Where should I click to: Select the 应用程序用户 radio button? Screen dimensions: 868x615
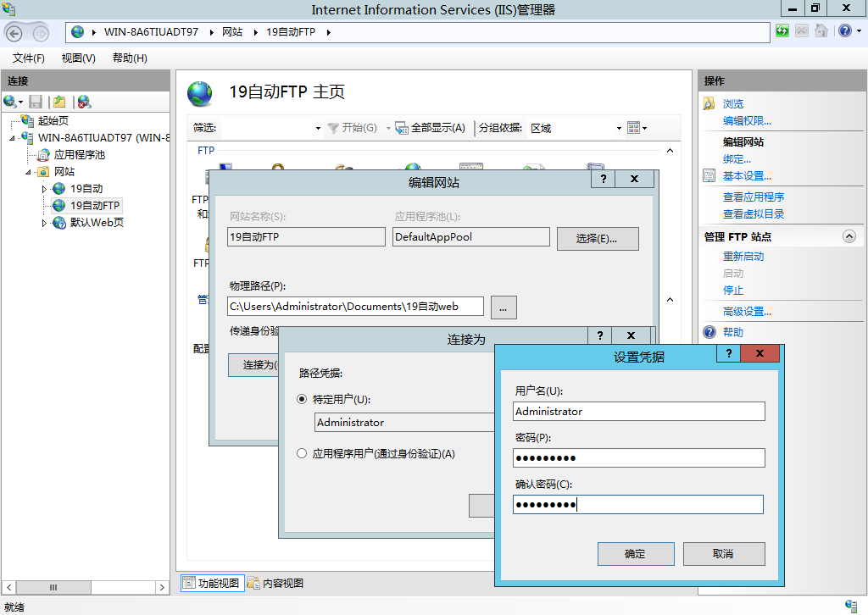coord(302,453)
